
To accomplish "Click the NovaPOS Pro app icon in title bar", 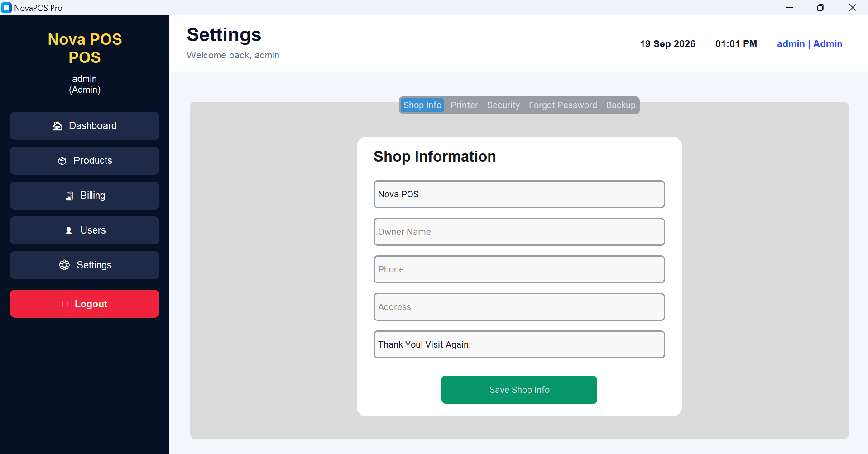I will (6, 8).
